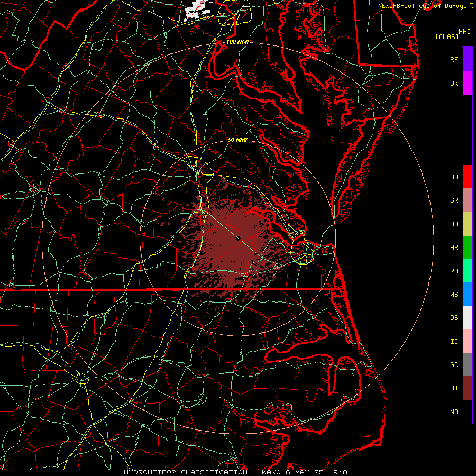Click the ND legend label
Screen dimensions: 476x476
454,412
